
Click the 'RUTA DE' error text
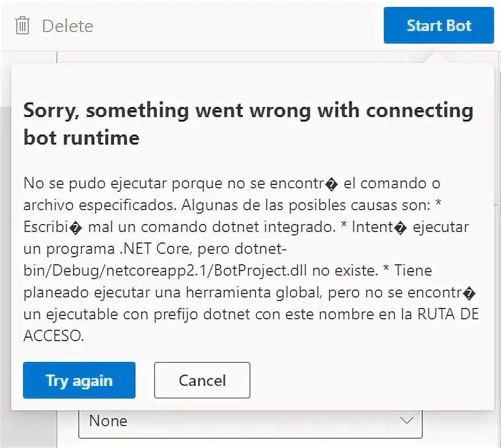448,314
